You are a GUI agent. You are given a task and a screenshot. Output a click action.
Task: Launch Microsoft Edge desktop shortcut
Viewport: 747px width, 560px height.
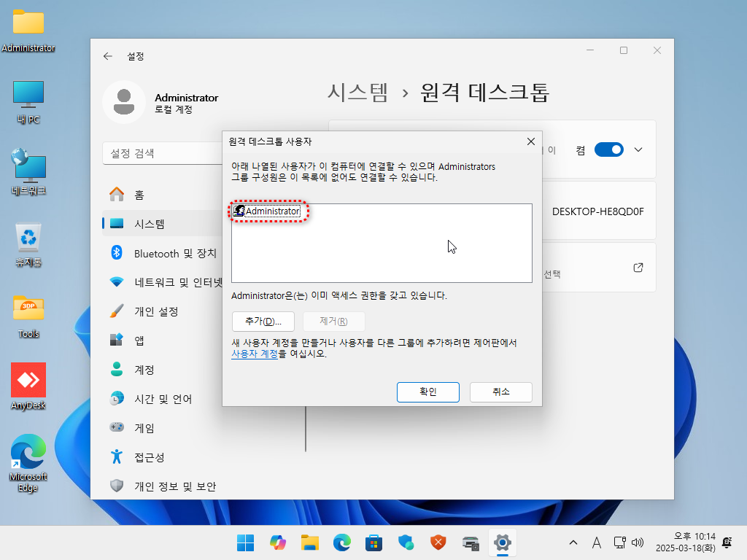click(28, 463)
